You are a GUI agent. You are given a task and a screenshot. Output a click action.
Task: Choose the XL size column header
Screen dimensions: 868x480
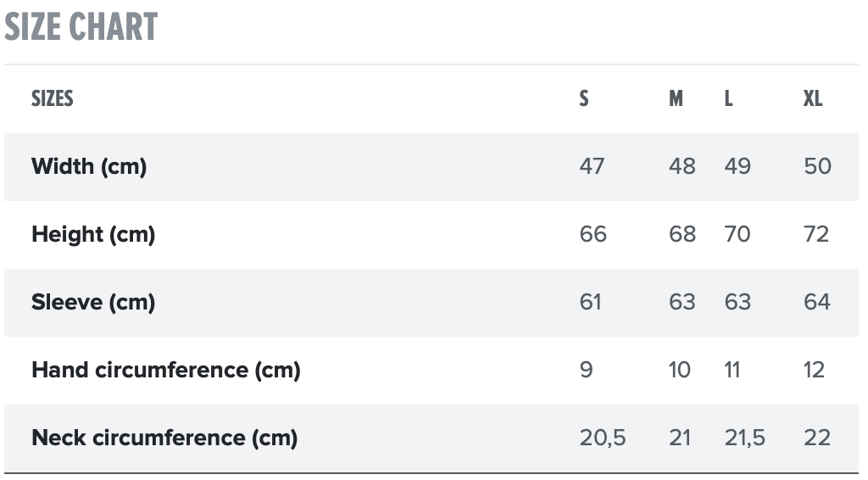click(813, 98)
